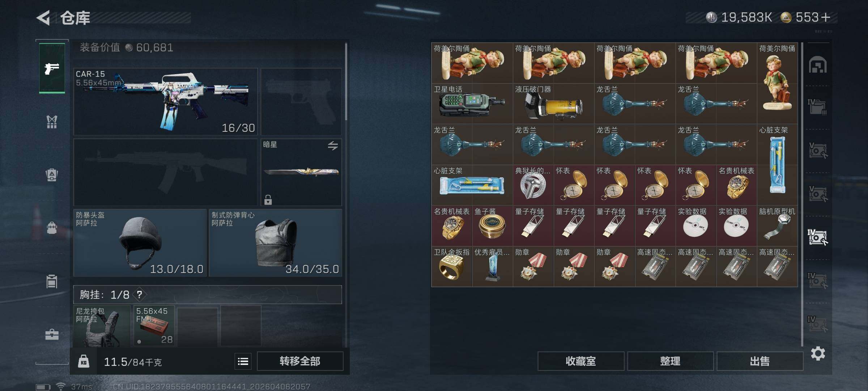The height and width of the screenshot is (391, 868).
Task: Click the 出售 sell button
Action: 759,361
